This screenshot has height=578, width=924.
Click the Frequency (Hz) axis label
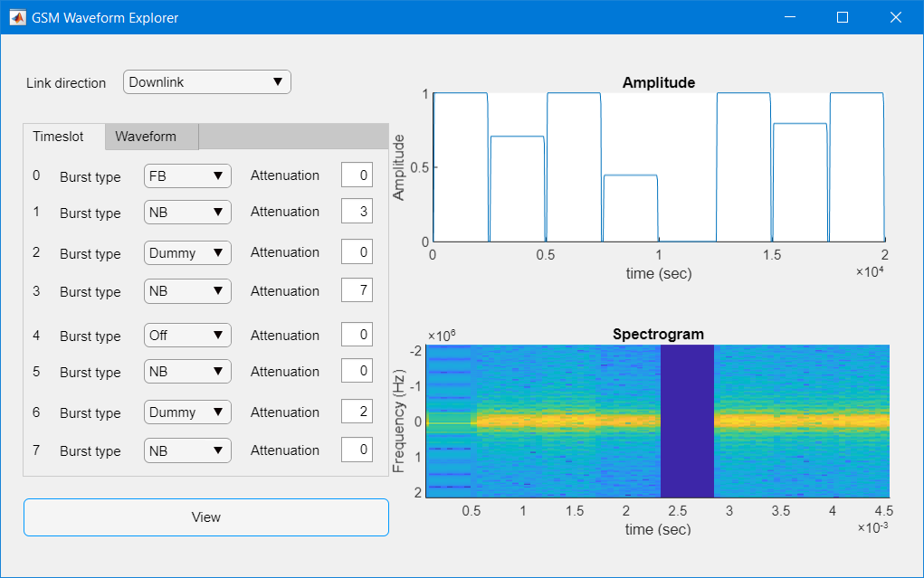pyautogui.click(x=398, y=422)
